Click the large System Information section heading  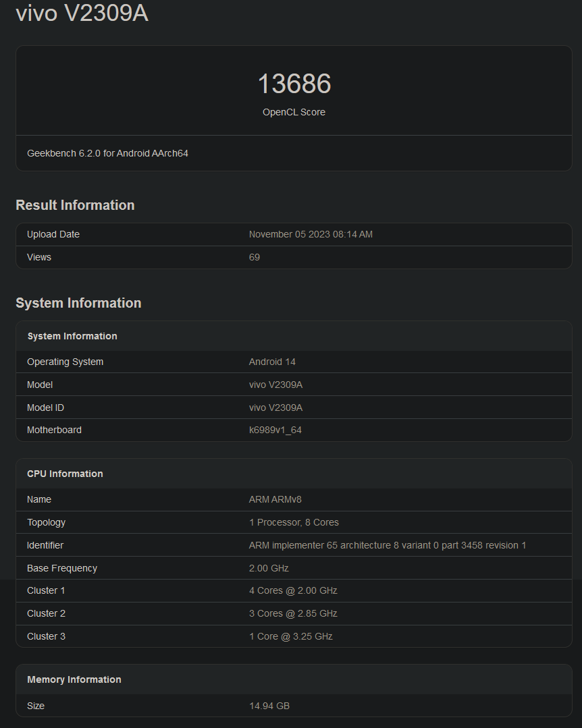[78, 303]
